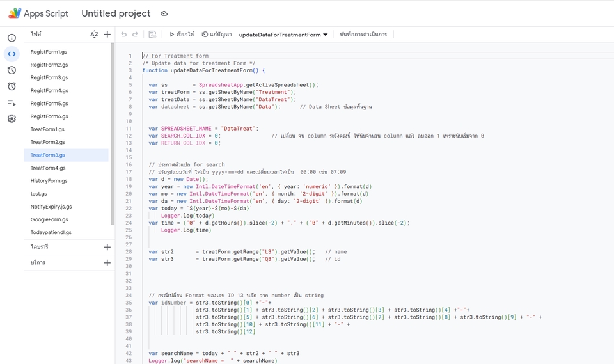This screenshot has width=614, height=364.
Task: Select the Editor code icon in sidebar
Action: tap(12, 54)
